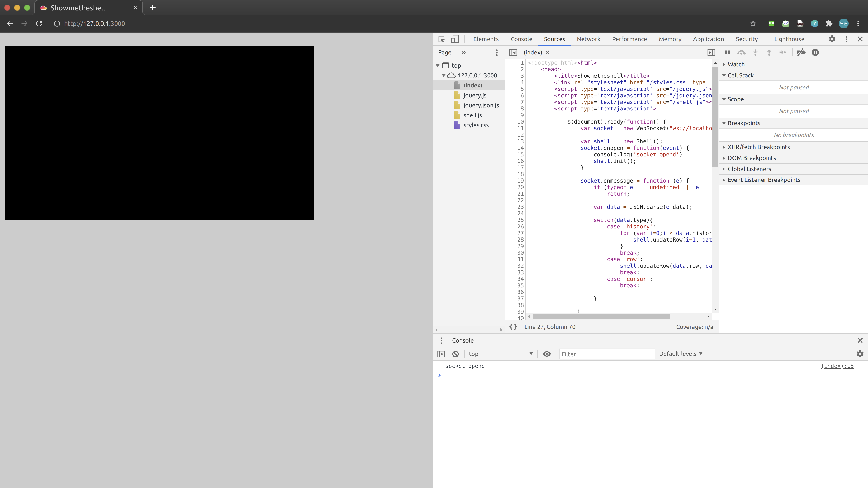Toggle the device toolbar icon
Screen dimensions: 868x488
pyautogui.click(x=455, y=39)
